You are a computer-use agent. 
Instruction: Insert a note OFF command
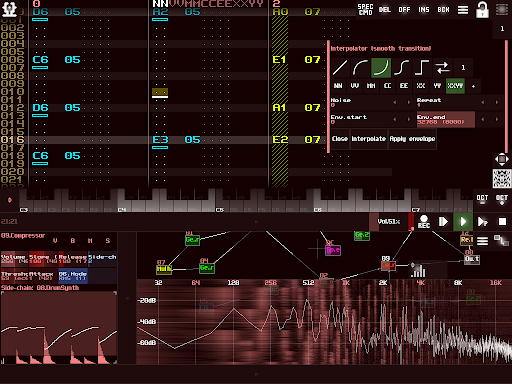(x=404, y=9)
